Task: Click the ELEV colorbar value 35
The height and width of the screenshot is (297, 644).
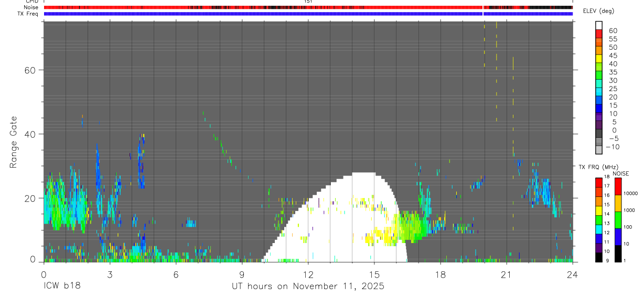Action: tap(613, 72)
